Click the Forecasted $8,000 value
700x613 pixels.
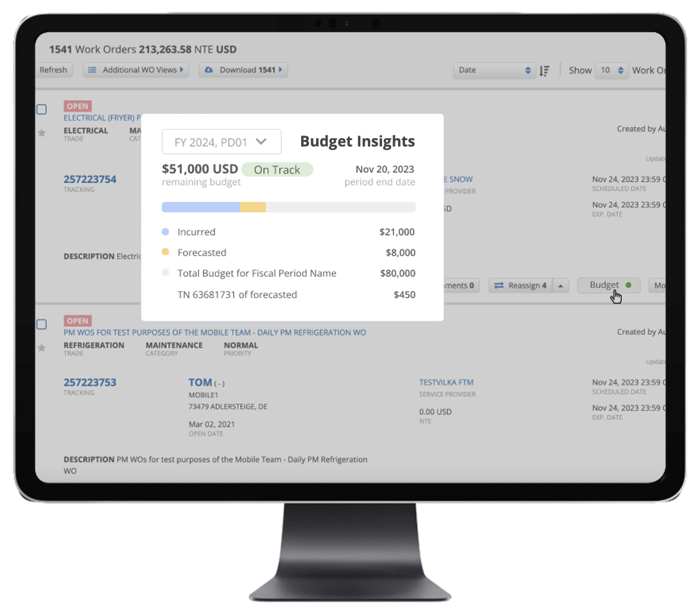point(401,253)
